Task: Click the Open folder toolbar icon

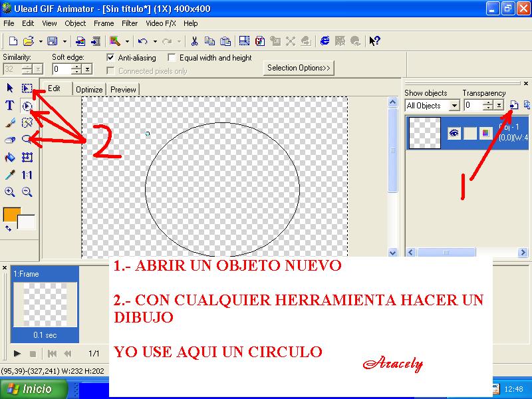Action: [29, 41]
